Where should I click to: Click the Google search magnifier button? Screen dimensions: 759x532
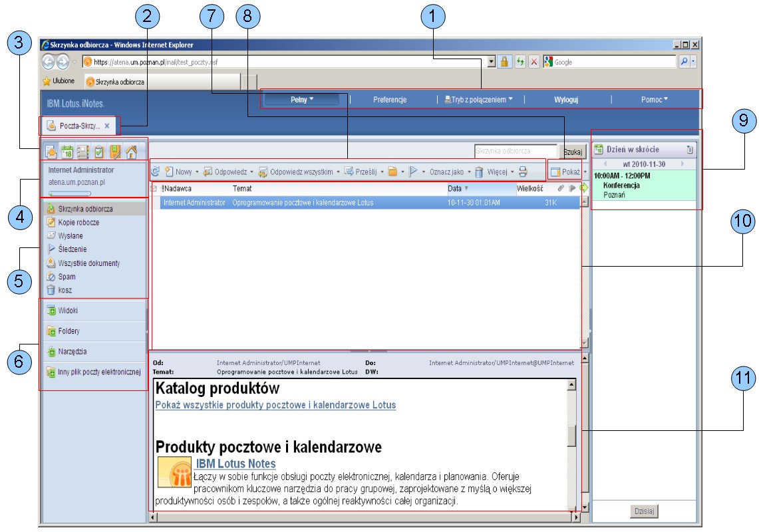coord(684,61)
